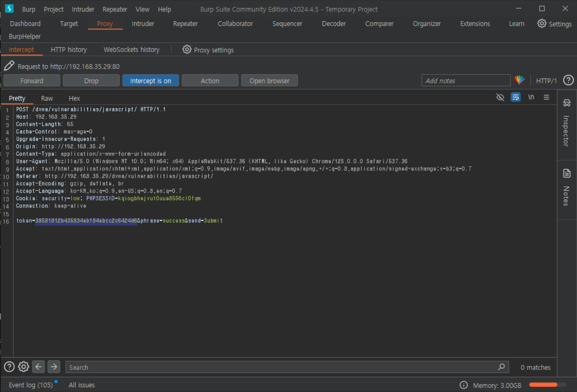This screenshot has height=392, width=577.
Task: Click the Burp Suite logo icon
Action: [x=9, y=8]
